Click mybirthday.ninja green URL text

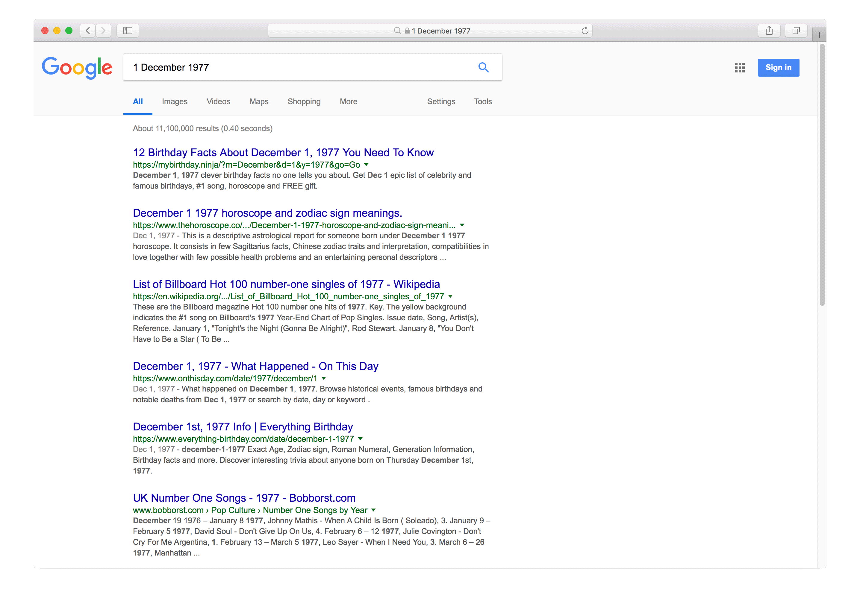point(246,165)
